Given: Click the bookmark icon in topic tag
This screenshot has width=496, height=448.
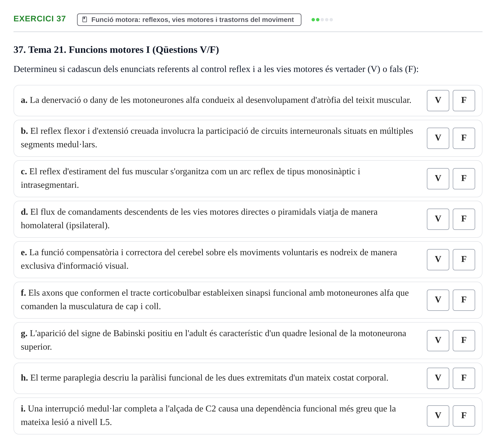Looking at the screenshot, I should click(85, 19).
